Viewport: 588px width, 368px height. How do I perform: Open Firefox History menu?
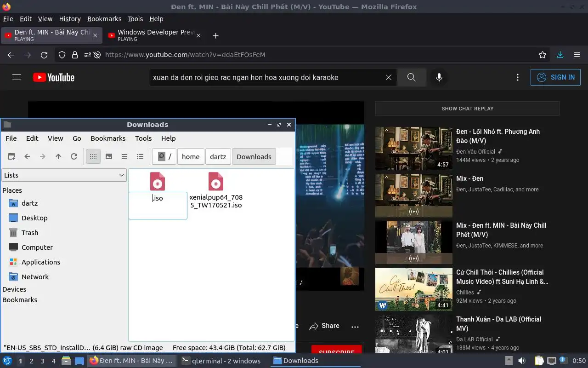pos(70,19)
